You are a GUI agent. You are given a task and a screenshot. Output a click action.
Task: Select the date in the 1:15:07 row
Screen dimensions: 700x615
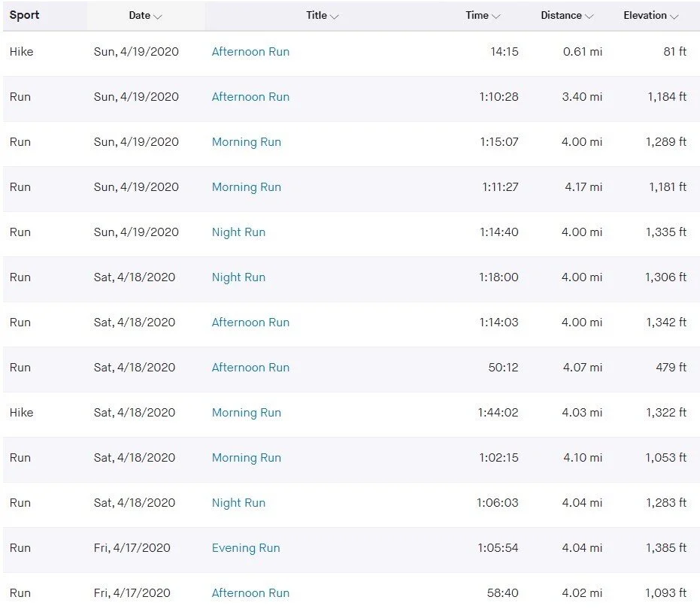click(136, 142)
